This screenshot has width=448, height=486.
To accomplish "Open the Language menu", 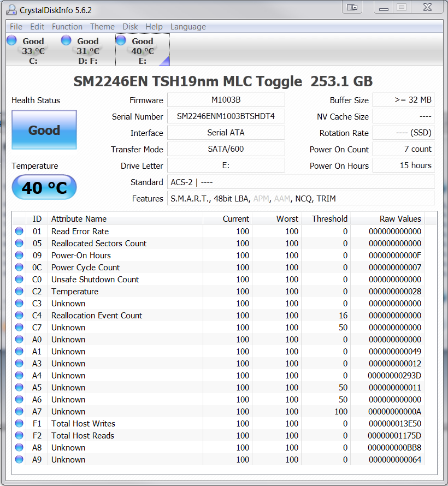I will [188, 27].
